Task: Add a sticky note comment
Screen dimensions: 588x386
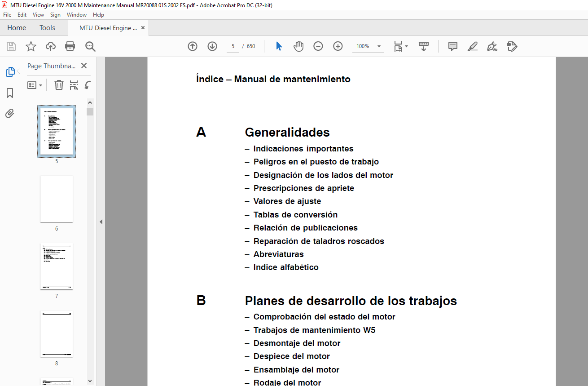Action: (453, 46)
